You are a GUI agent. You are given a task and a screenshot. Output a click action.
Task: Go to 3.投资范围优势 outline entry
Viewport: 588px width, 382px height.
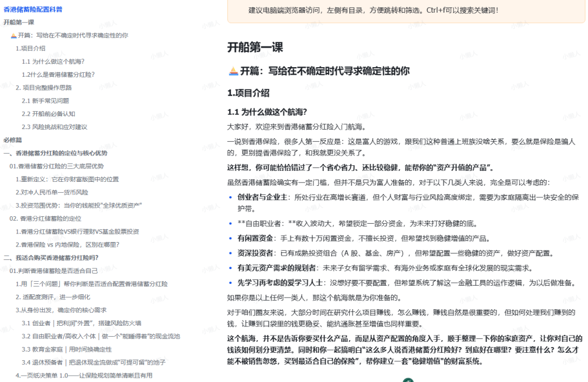pos(79,205)
